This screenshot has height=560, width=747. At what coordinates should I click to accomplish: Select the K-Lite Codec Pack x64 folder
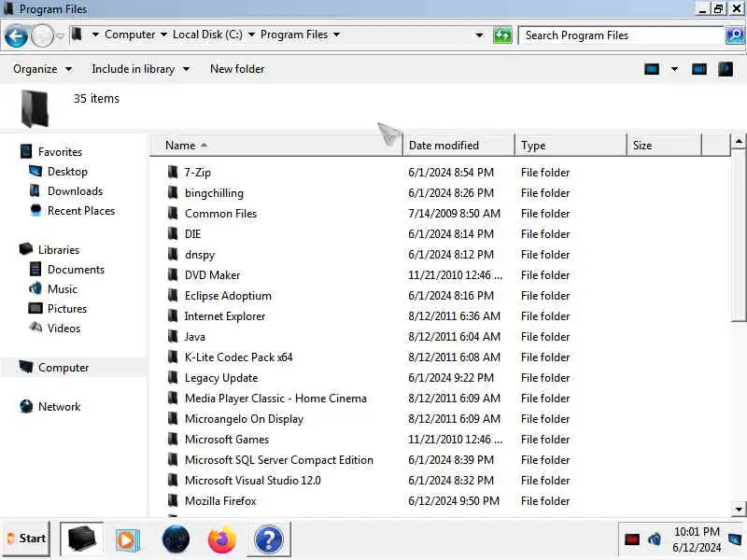238,357
